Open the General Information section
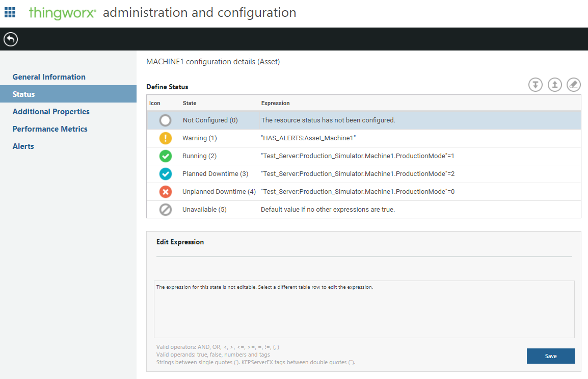Image resolution: width=588 pixels, height=379 pixels. [x=49, y=77]
